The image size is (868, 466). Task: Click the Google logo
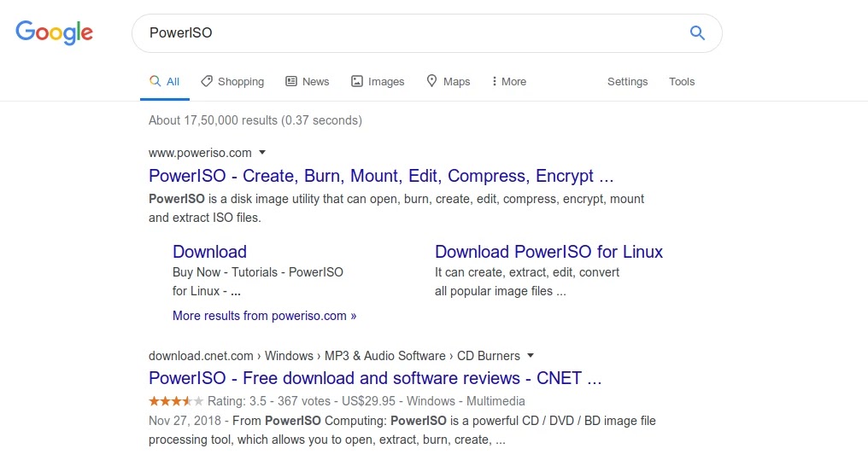point(55,32)
